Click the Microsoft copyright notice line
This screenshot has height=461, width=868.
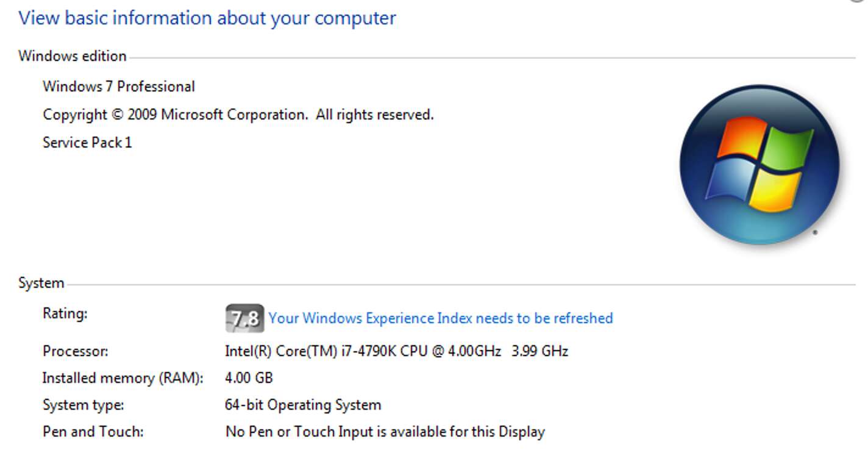click(238, 115)
